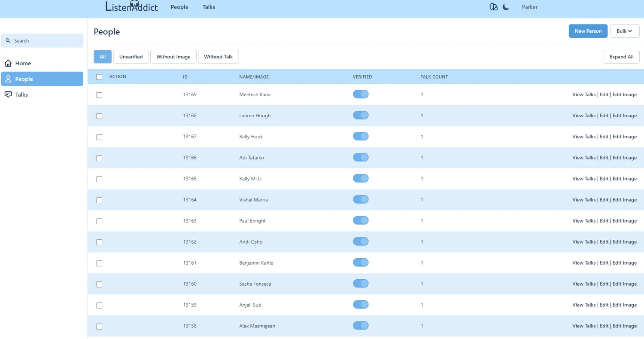Open View Talks for Kelly Hook
The height and width of the screenshot is (339, 644).
point(584,137)
